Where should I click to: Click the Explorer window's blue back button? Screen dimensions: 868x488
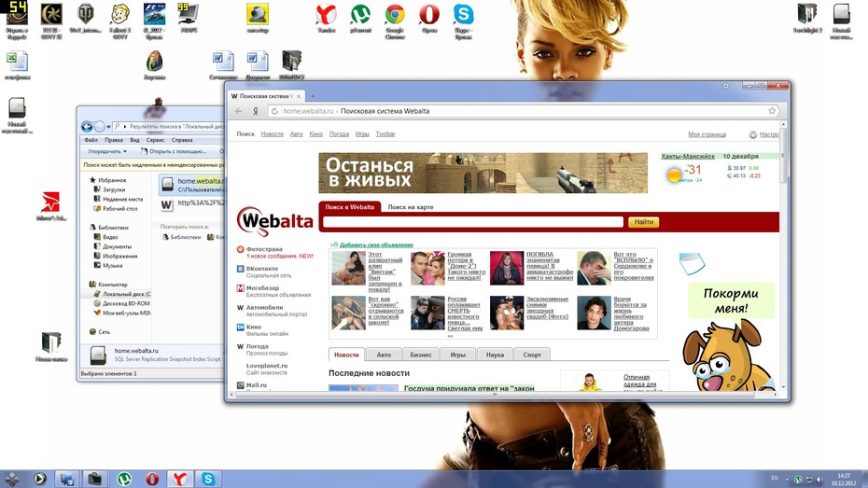(x=87, y=126)
